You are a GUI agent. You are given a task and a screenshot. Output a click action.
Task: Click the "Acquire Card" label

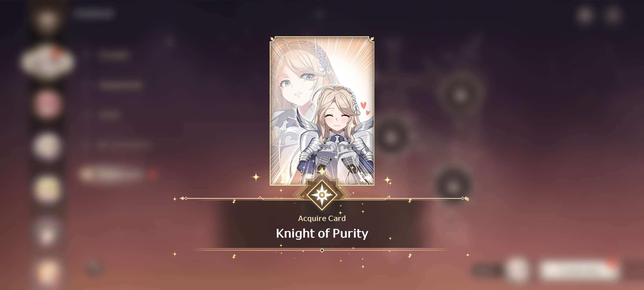click(322, 218)
